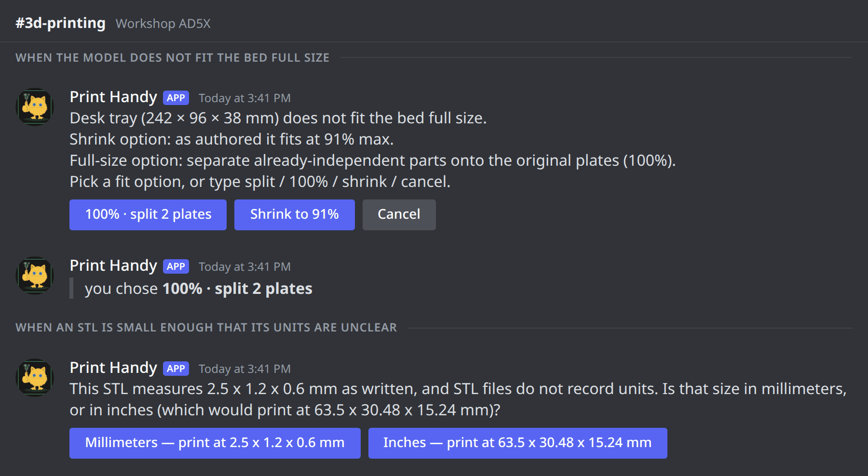Click timestamp on the 'you chose' message
Image resolution: width=868 pixels, height=476 pixels.
tap(244, 267)
